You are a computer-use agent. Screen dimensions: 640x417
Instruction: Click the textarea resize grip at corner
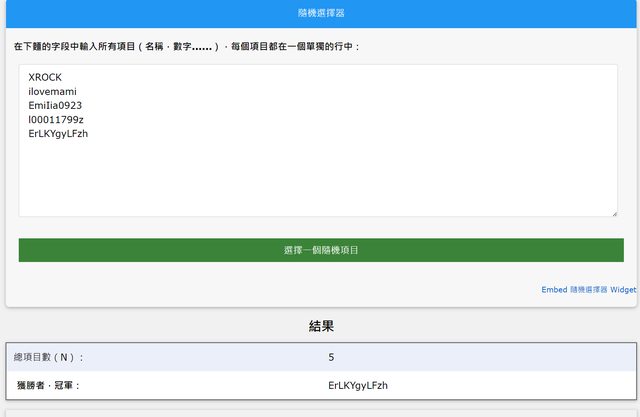613,212
